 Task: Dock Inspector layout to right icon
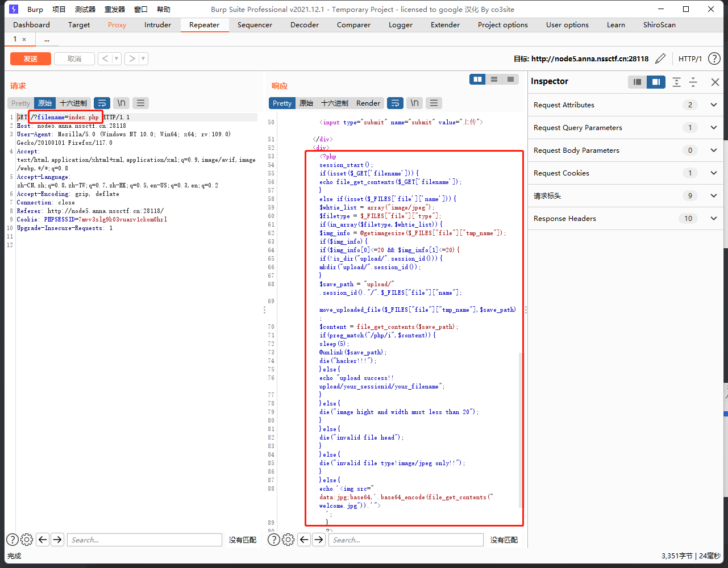click(x=656, y=82)
